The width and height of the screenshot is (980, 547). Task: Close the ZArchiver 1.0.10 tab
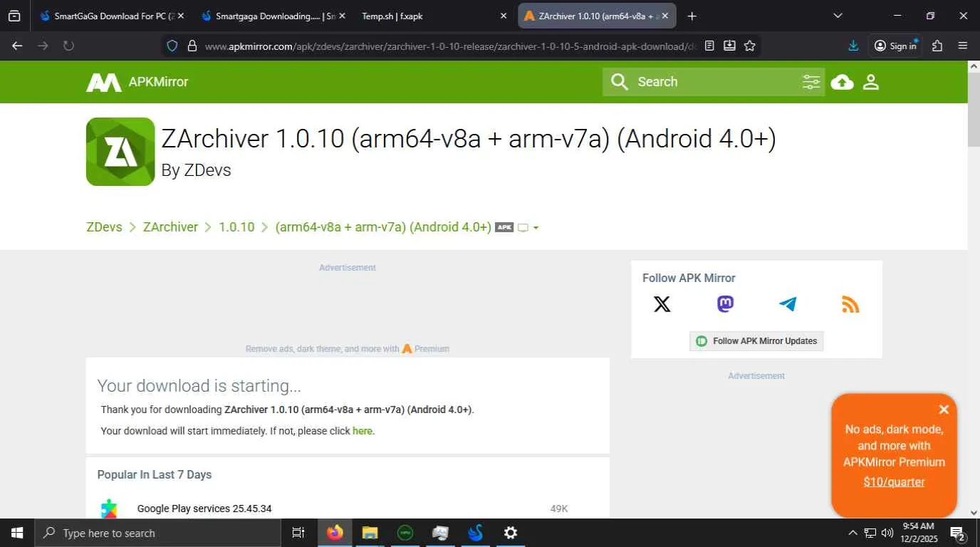pyautogui.click(x=665, y=16)
